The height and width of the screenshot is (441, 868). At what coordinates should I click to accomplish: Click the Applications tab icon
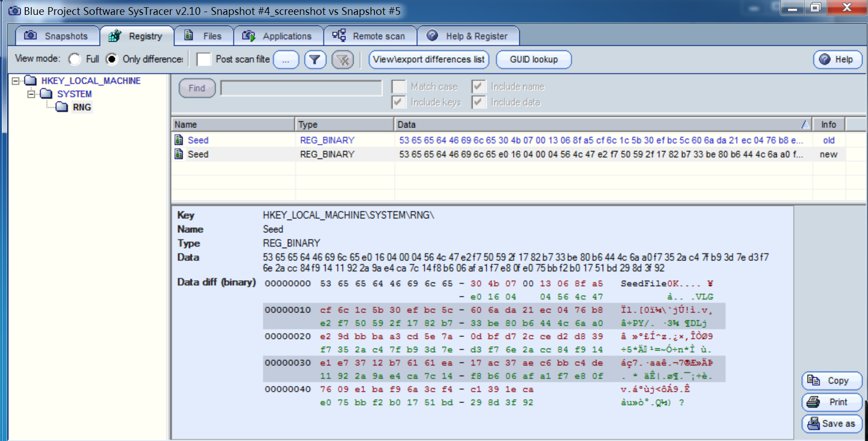tap(249, 36)
